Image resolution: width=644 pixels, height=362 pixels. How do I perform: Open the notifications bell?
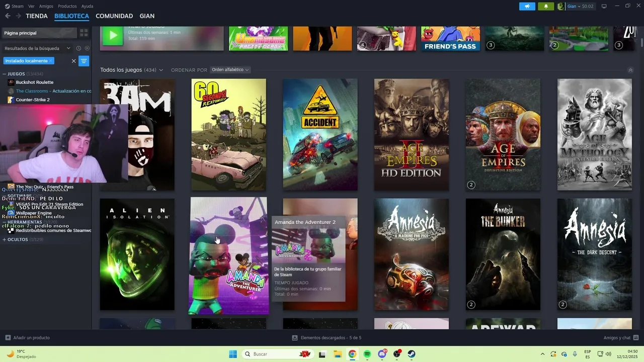(x=546, y=6)
